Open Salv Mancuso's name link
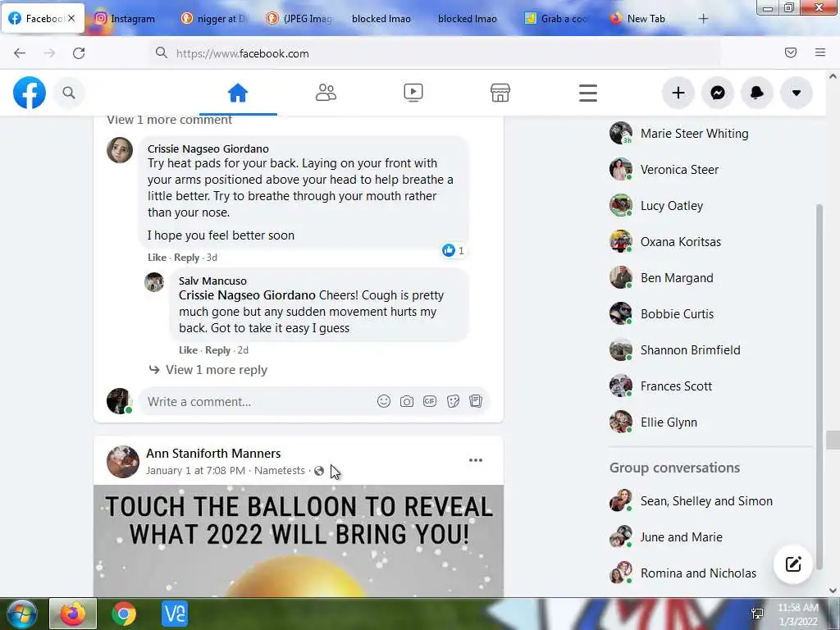 pyautogui.click(x=212, y=281)
